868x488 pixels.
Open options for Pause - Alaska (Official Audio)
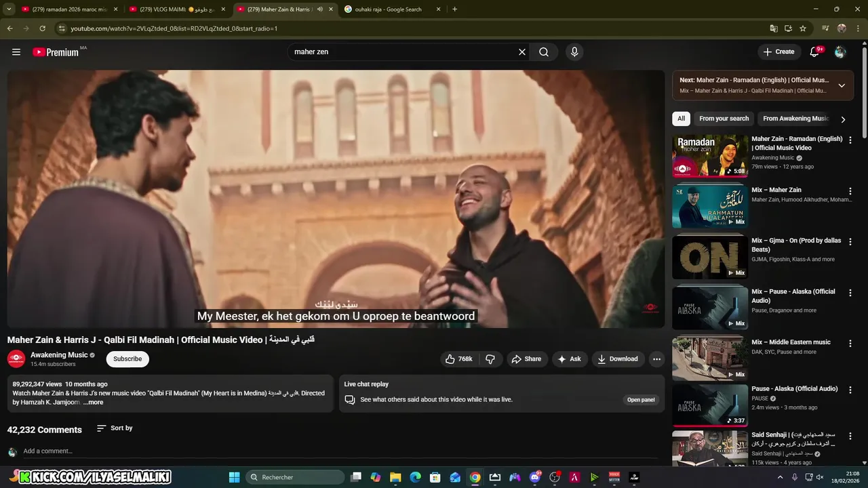[x=850, y=390]
